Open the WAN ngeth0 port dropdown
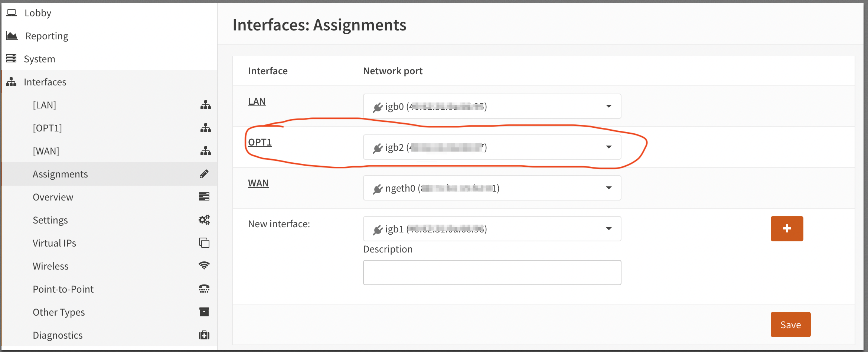The height and width of the screenshot is (352, 868). 492,188
